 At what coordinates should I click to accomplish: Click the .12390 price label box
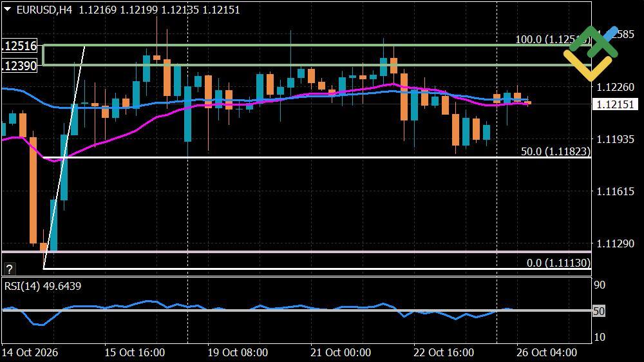point(19,66)
